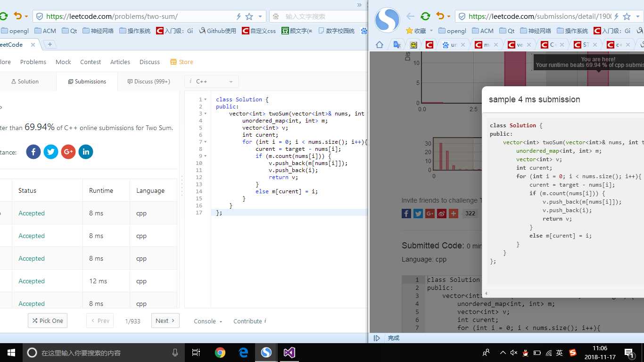644x362 pixels.
Task: Open Console dropdown
Action: 208,321
